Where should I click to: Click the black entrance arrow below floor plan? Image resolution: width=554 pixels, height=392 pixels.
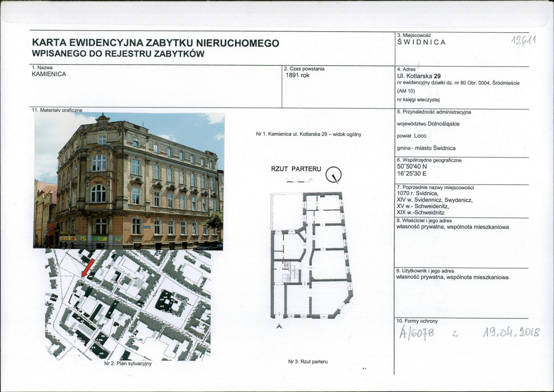point(278,326)
